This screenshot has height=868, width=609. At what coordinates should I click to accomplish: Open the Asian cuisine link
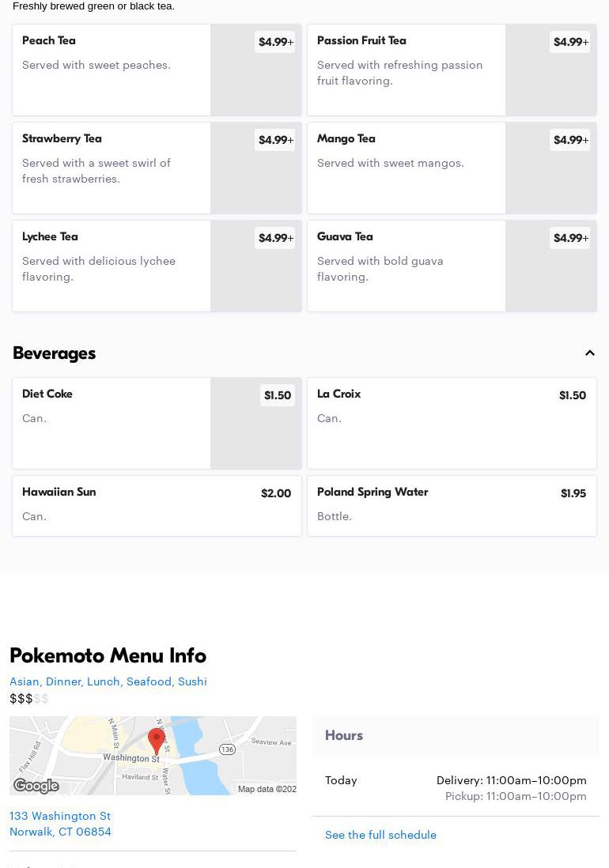click(x=25, y=681)
